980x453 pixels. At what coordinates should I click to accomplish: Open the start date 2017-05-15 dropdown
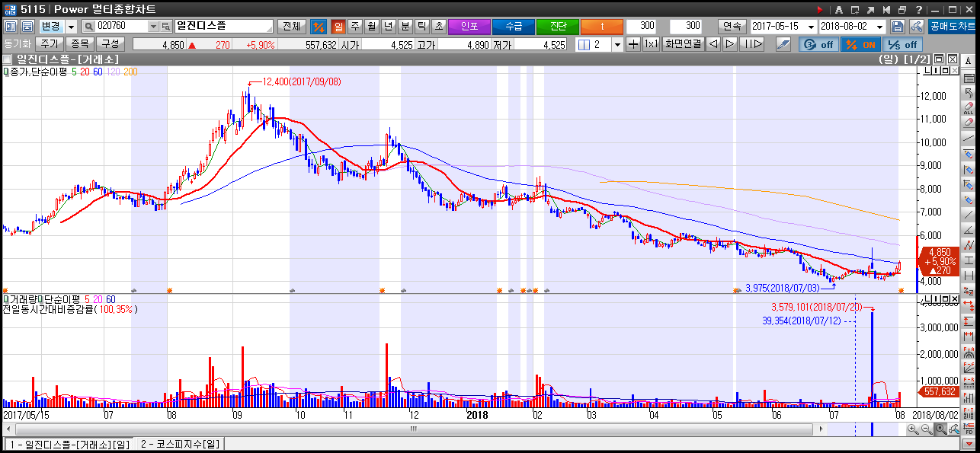[x=812, y=26]
